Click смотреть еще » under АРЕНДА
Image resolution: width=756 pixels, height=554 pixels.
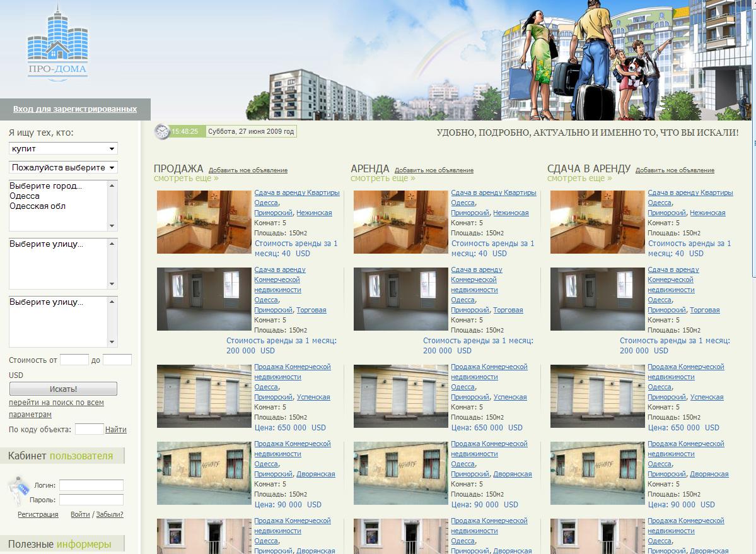[383, 178]
